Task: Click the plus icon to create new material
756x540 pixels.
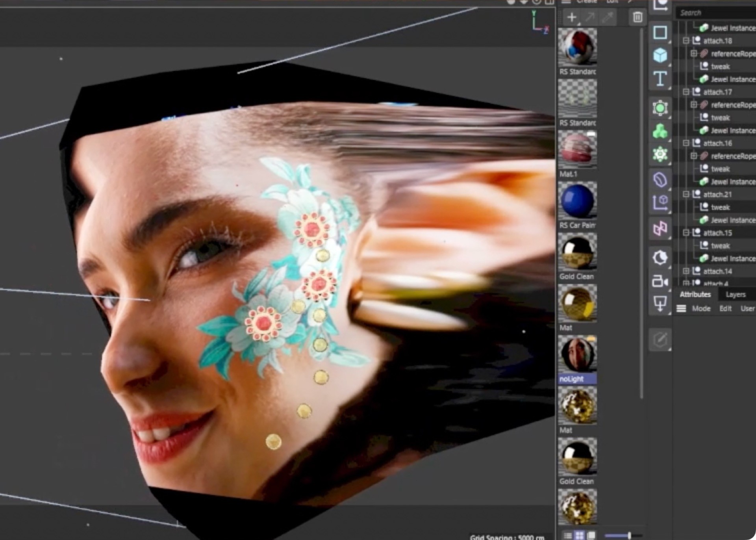Action: 572,17
